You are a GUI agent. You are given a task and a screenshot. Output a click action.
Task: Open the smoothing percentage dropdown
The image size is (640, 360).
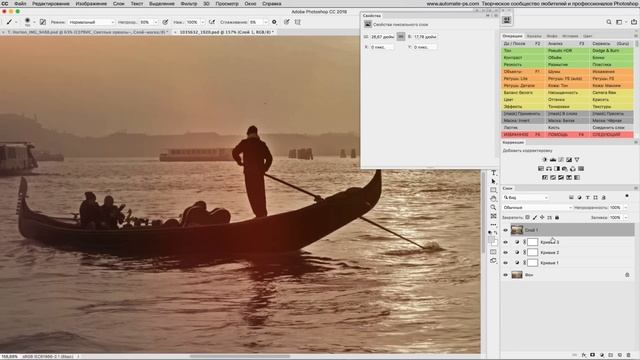tap(266, 22)
